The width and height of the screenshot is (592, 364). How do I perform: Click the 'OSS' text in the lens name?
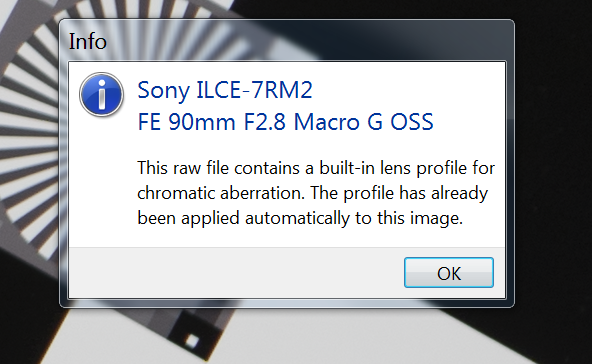[x=412, y=122]
